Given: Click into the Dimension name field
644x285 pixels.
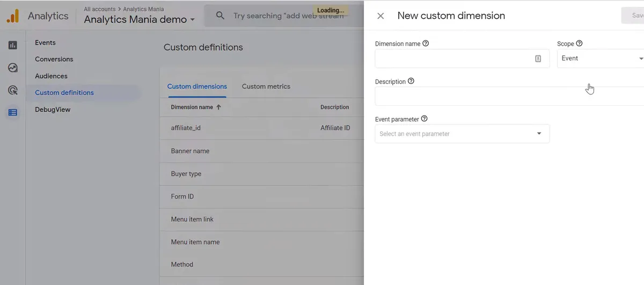Looking at the screenshot, I should [453, 59].
